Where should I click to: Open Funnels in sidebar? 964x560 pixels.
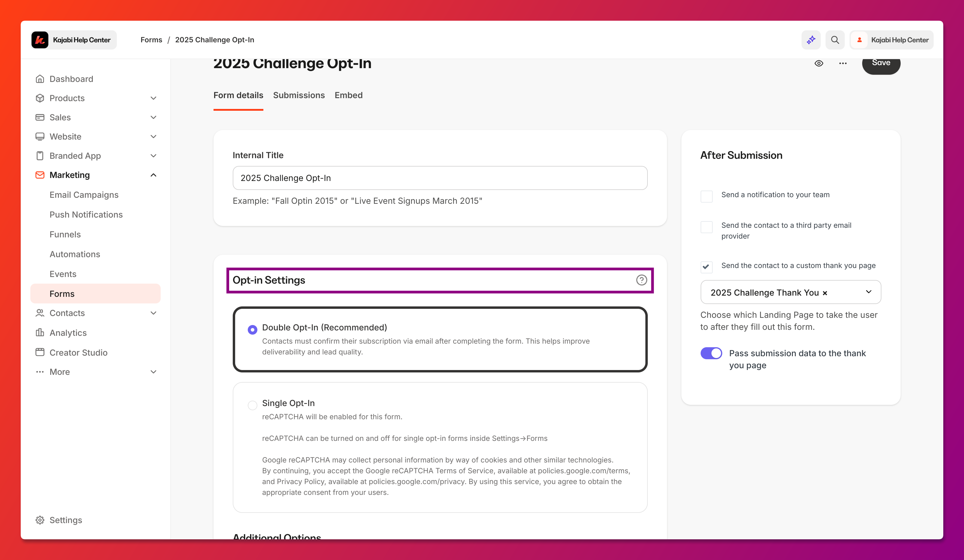click(65, 235)
